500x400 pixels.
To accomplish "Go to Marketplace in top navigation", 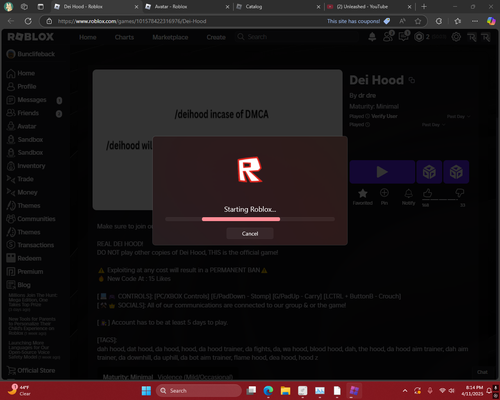I will tap(170, 37).
